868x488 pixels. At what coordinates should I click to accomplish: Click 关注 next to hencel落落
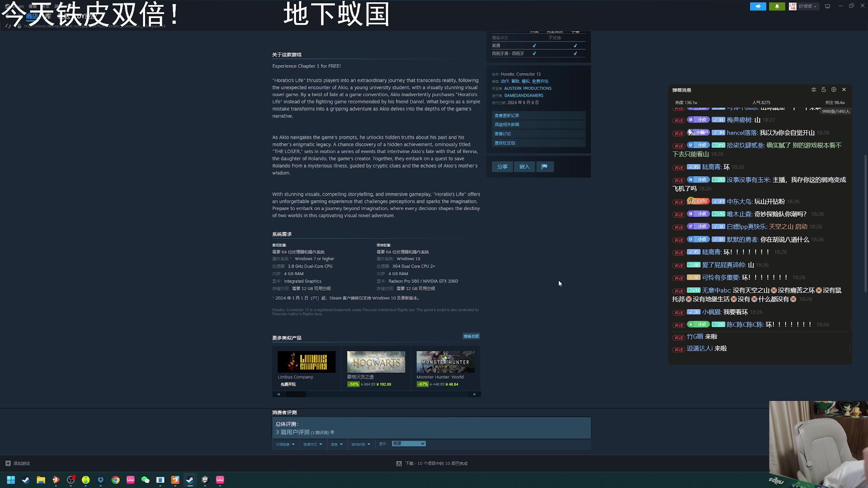coord(679,133)
